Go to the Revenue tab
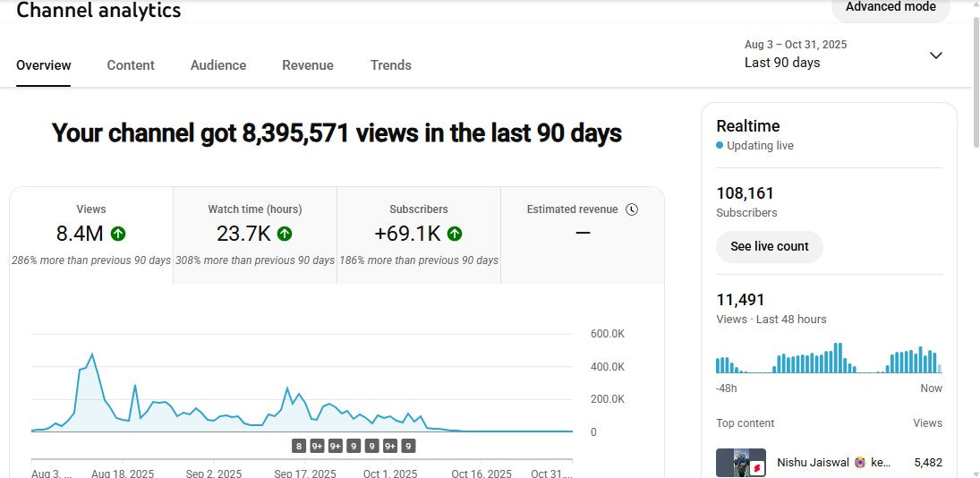The image size is (980, 478). [308, 65]
